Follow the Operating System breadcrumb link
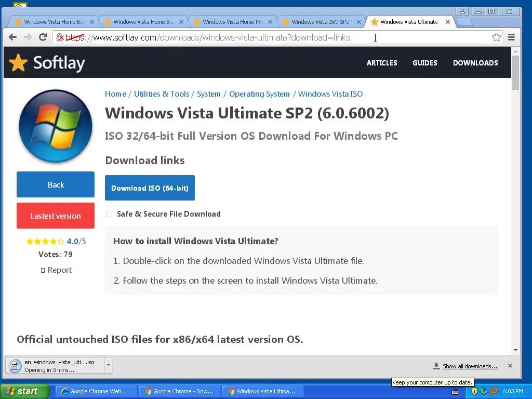 (259, 94)
